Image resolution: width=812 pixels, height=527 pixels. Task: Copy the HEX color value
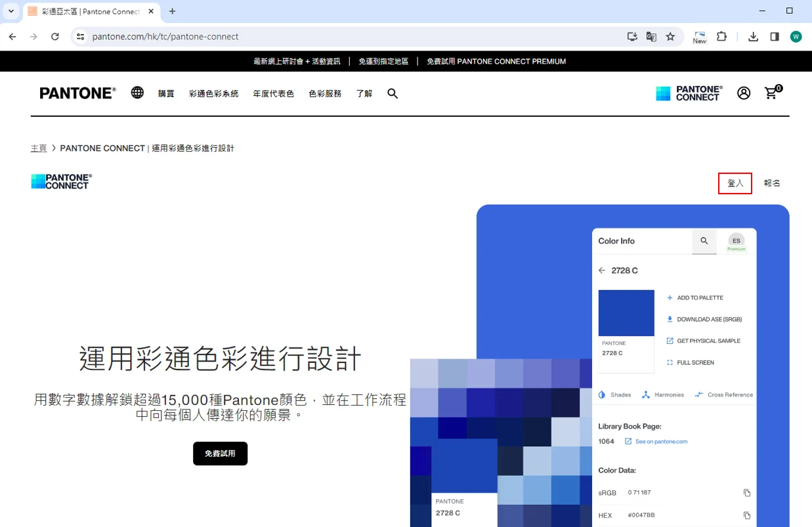click(x=746, y=515)
